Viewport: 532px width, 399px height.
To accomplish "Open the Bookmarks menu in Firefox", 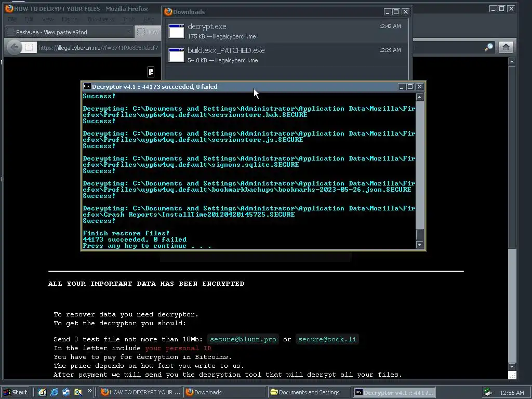I will pyautogui.click(x=101, y=19).
